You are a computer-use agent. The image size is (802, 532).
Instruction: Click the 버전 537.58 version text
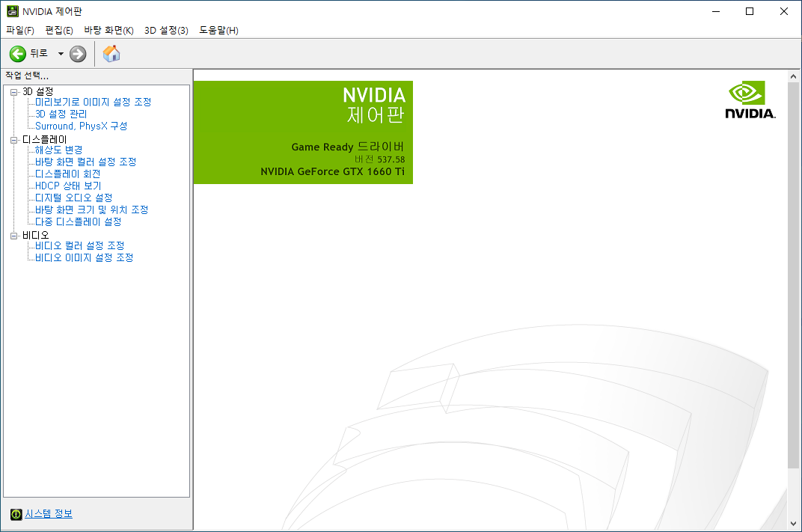[x=379, y=159]
